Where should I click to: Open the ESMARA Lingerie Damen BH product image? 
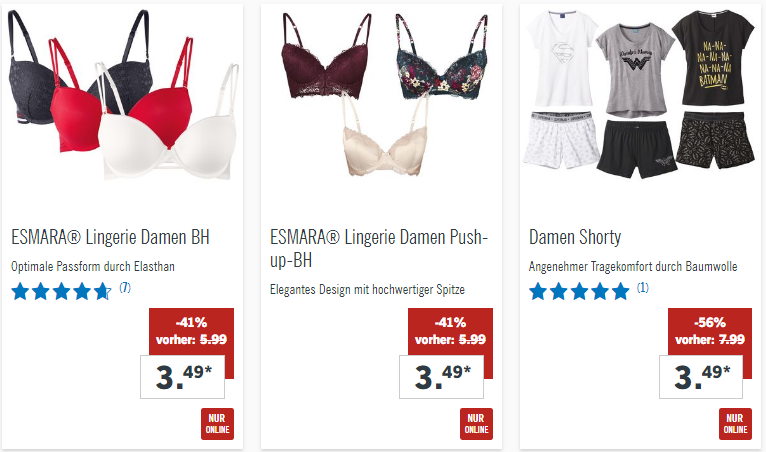[x=123, y=95]
